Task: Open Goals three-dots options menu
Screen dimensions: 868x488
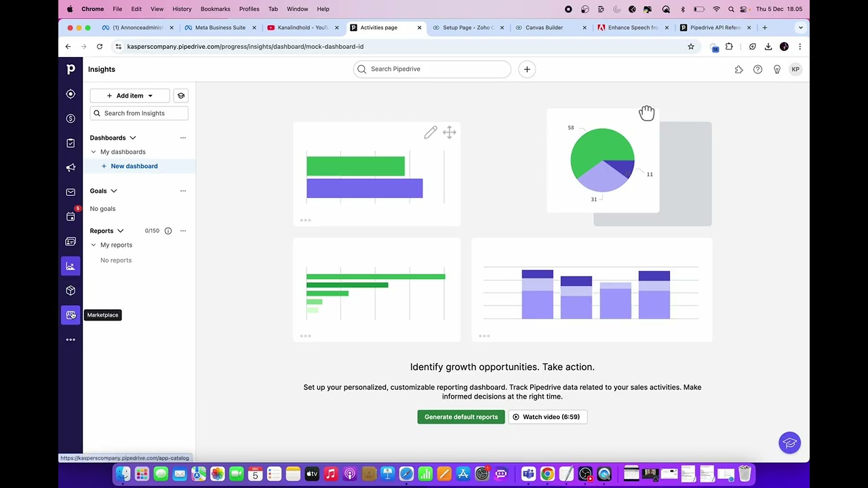Action: click(x=182, y=191)
